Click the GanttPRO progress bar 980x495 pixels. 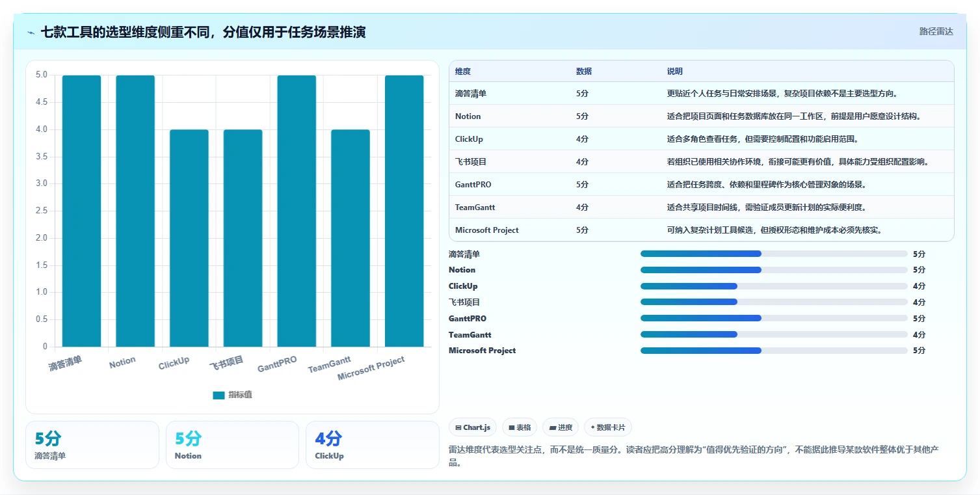click(774, 318)
